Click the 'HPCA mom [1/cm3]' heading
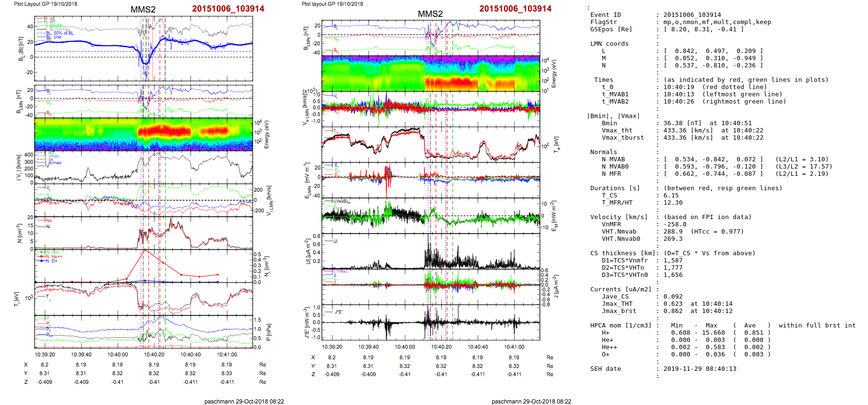The width and height of the screenshot is (868, 405). point(621,326)
